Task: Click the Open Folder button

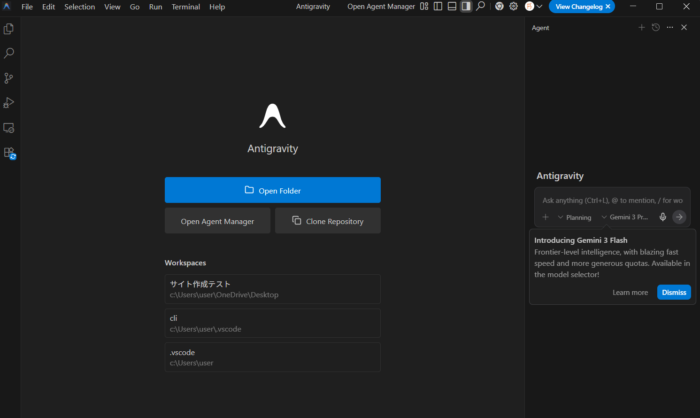Action: (272, 190)
